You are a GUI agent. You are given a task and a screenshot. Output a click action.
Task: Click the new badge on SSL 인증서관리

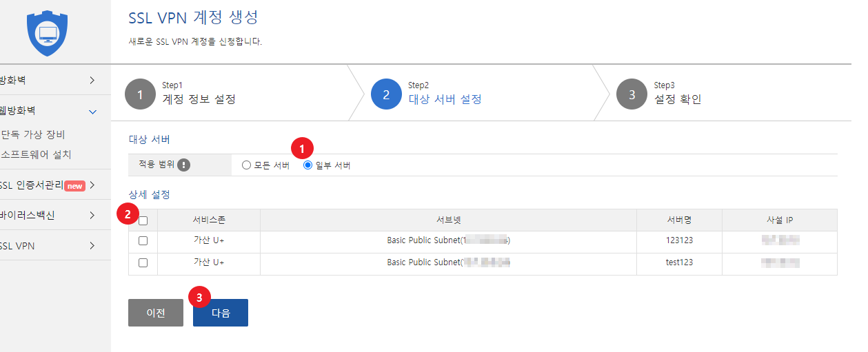[x=74, y=185]
